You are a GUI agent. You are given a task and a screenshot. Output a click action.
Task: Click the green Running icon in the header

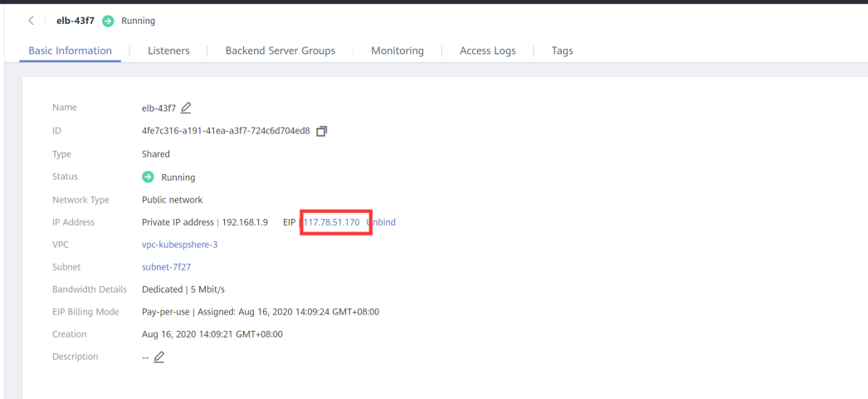coord(108,21)
